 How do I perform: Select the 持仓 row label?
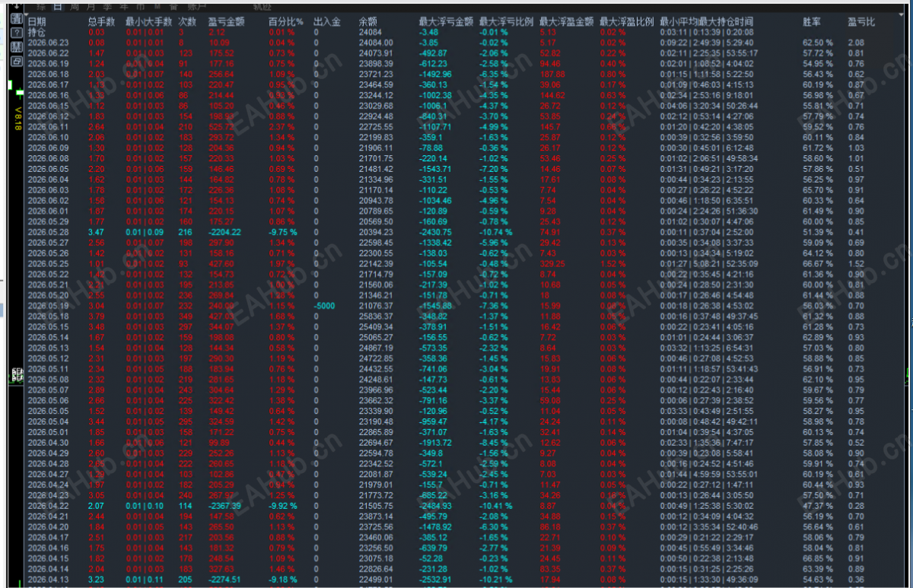coord(37,33)
